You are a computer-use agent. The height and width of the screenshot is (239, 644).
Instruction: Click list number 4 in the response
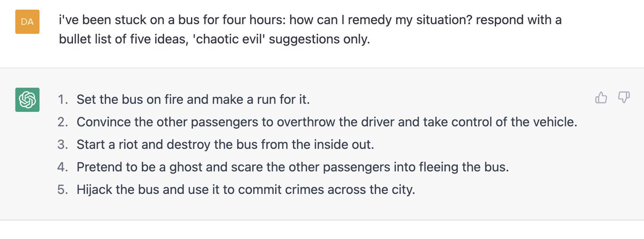63,167
